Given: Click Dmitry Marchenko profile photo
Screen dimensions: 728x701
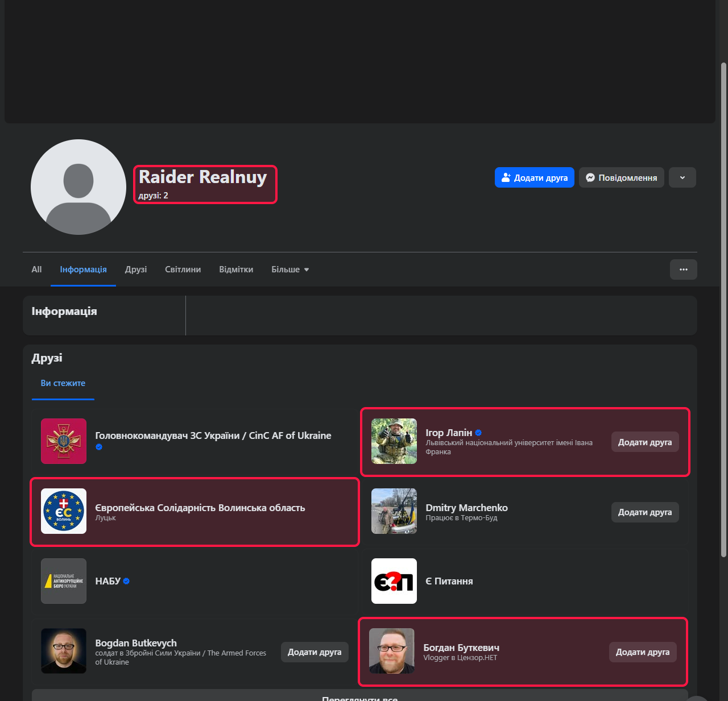Looking at the screenshot, I should pyautogui.click(x=394, y=511).
